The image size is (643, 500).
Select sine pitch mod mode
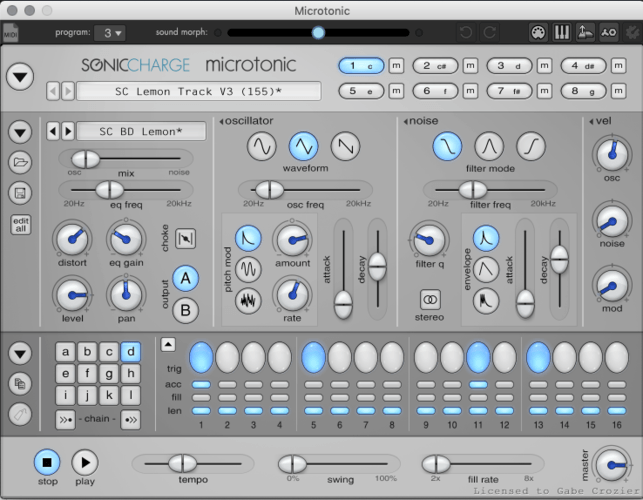248,269
